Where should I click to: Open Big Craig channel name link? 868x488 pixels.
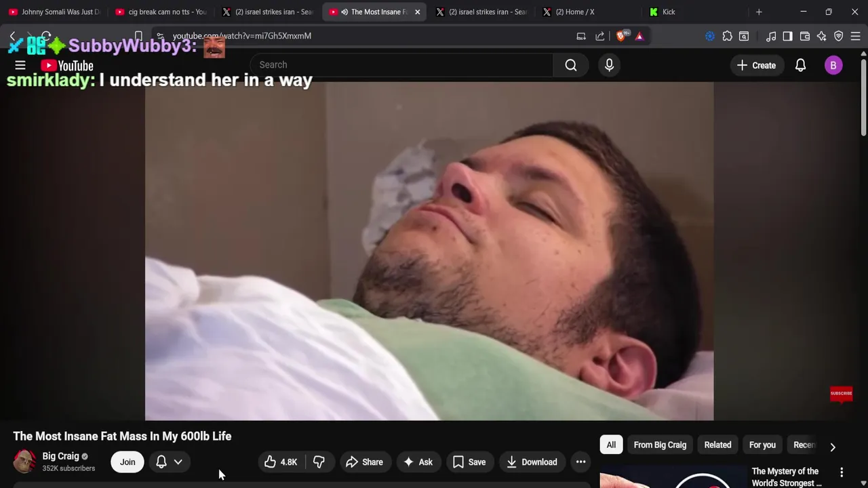click(x=61, y=456)
